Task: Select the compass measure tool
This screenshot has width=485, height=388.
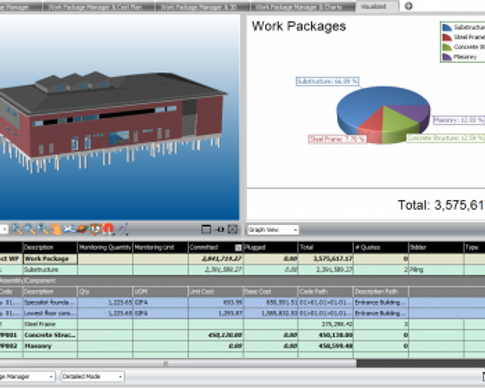Action: [123, 229]
